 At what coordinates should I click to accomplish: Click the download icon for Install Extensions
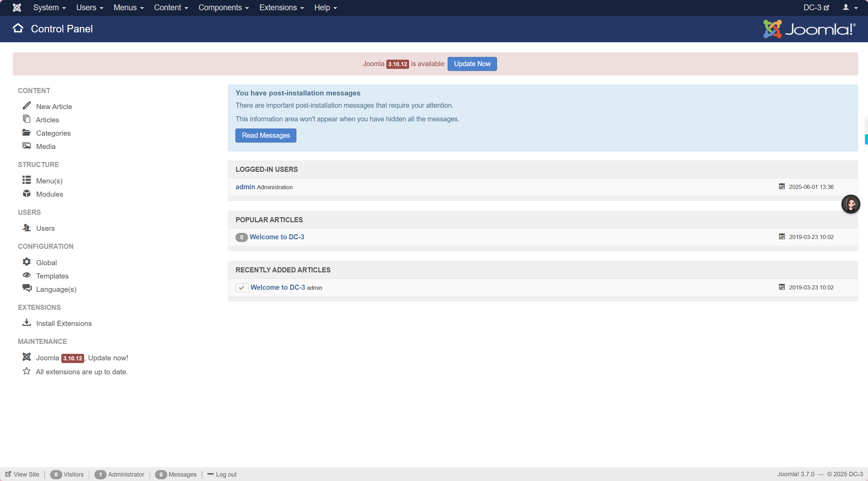click(27, 322)
